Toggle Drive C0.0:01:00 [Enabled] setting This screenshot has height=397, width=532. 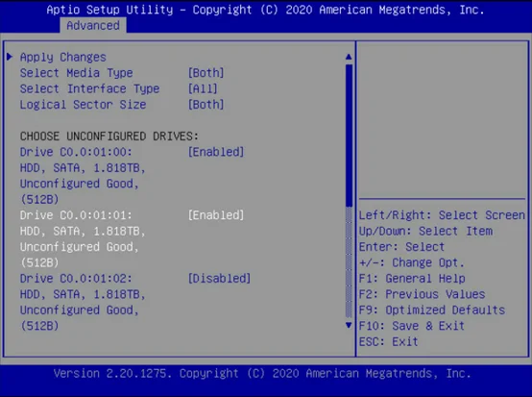[216, 152]
